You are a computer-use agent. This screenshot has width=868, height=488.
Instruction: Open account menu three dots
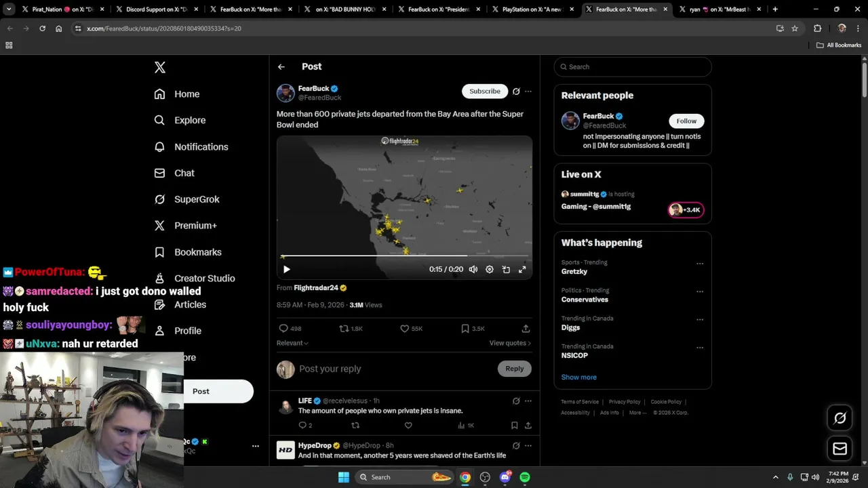click(256, 446)
